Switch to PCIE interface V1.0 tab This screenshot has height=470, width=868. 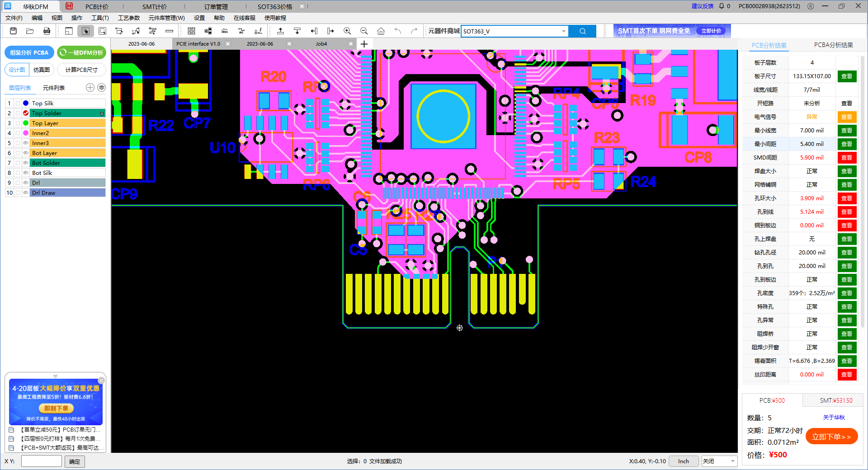pyautogui.click(x=198, y=44)
